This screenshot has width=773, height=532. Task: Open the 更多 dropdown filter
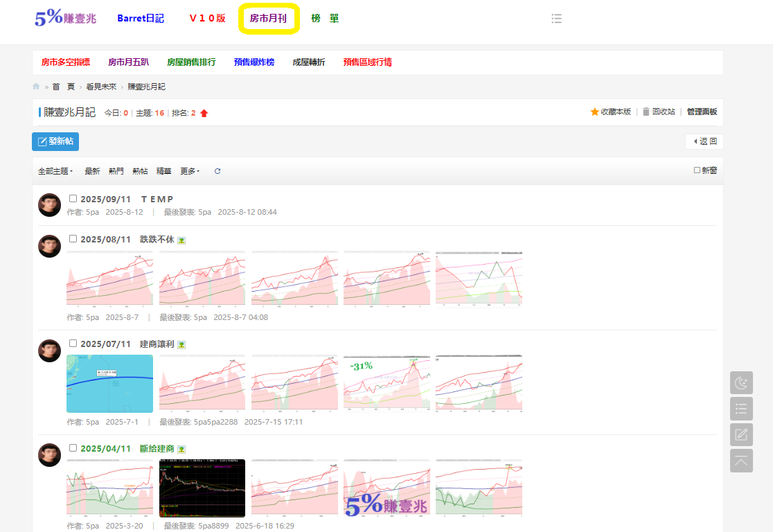click(x=190, y=171)
